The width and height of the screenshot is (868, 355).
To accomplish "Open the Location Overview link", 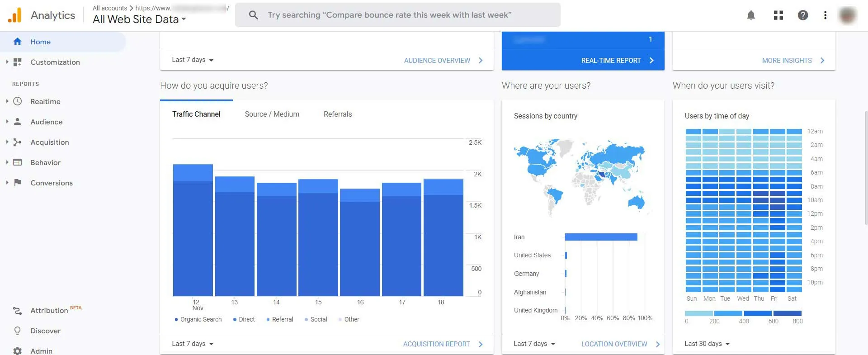I will click(x=621, y=344).
